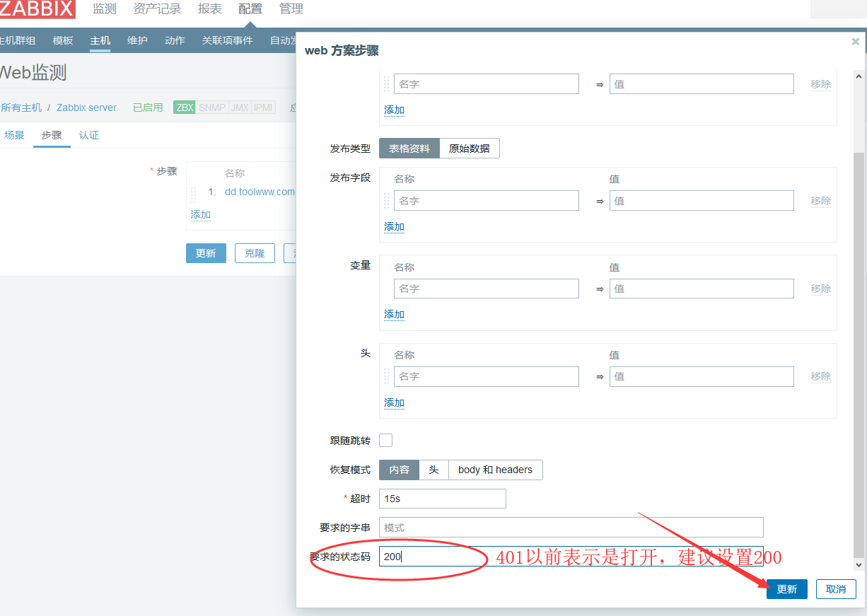Click the 要求的状态码 input field
Image resolution: width=867 pixels, height=616 pixels.
click(571, 557)
